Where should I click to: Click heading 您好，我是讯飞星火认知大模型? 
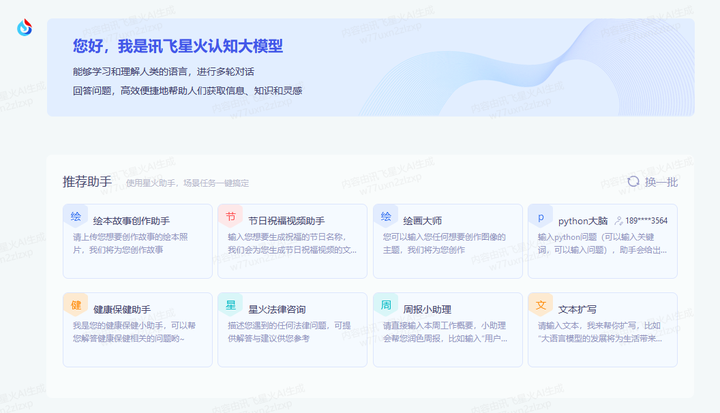tap(178, 46)
